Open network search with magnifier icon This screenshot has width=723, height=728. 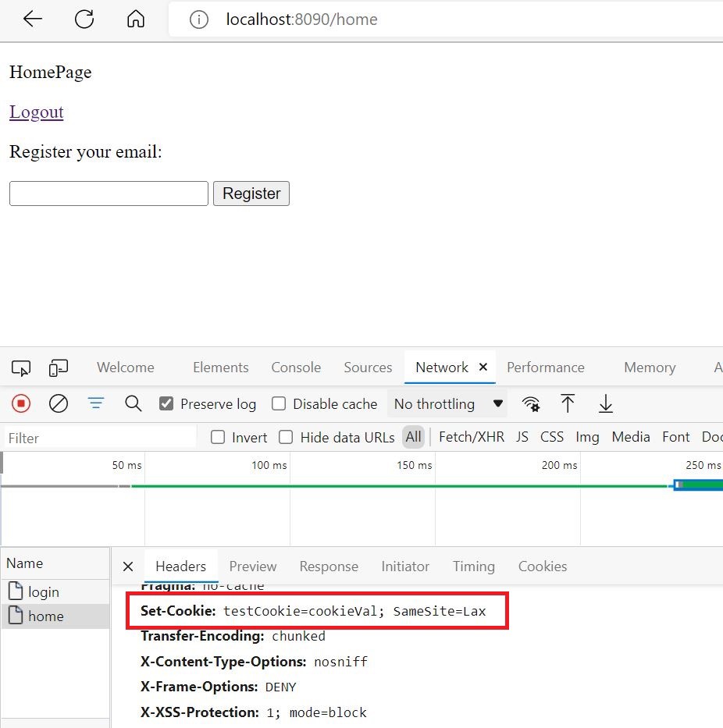pyautogui.click(x=134, y=403)
